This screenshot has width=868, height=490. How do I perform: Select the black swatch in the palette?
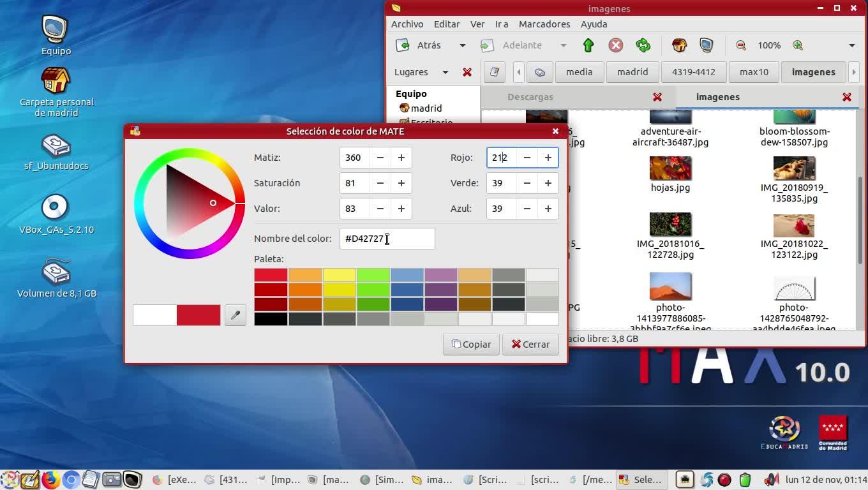271,318
